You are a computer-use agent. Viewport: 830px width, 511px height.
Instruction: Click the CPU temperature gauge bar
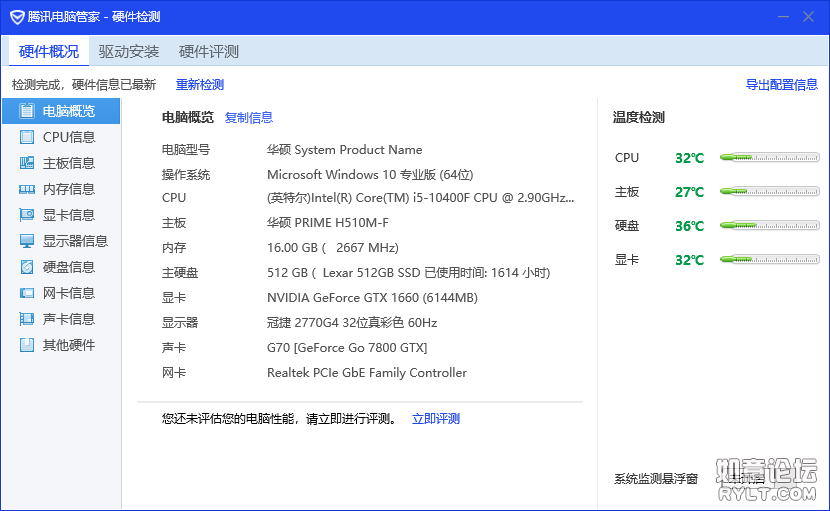770,157
